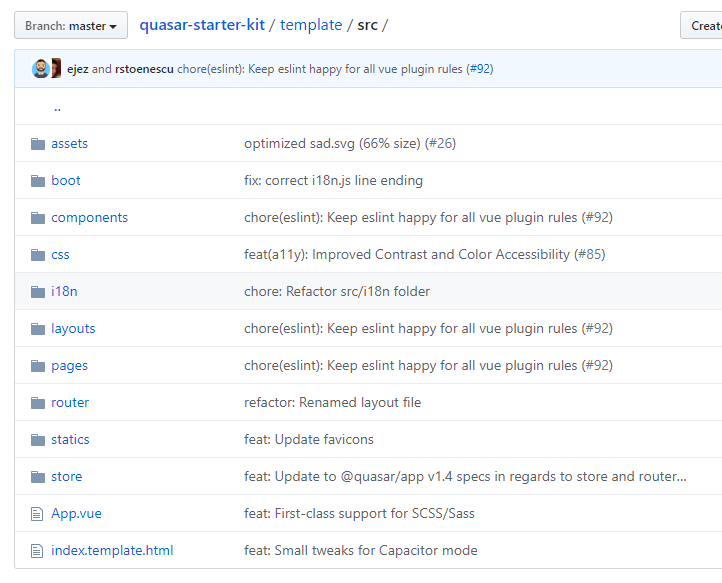Click the pages folder icon

coord(38,366)
